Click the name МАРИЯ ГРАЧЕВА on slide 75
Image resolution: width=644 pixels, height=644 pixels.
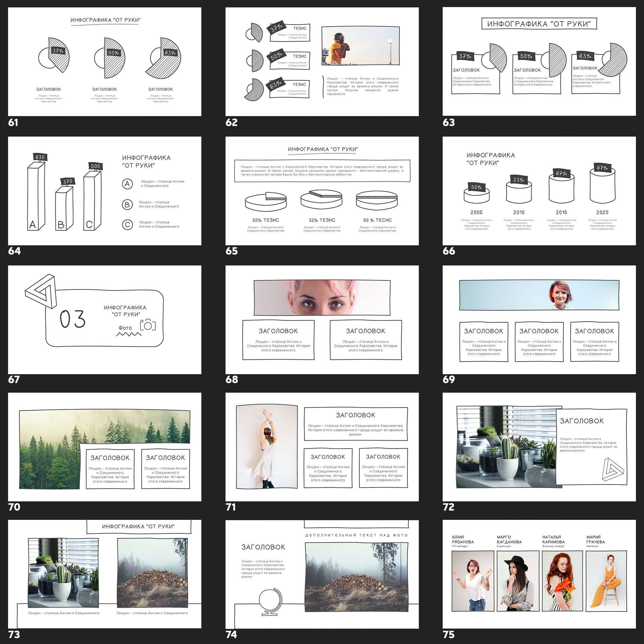click(x=596, y=539)
